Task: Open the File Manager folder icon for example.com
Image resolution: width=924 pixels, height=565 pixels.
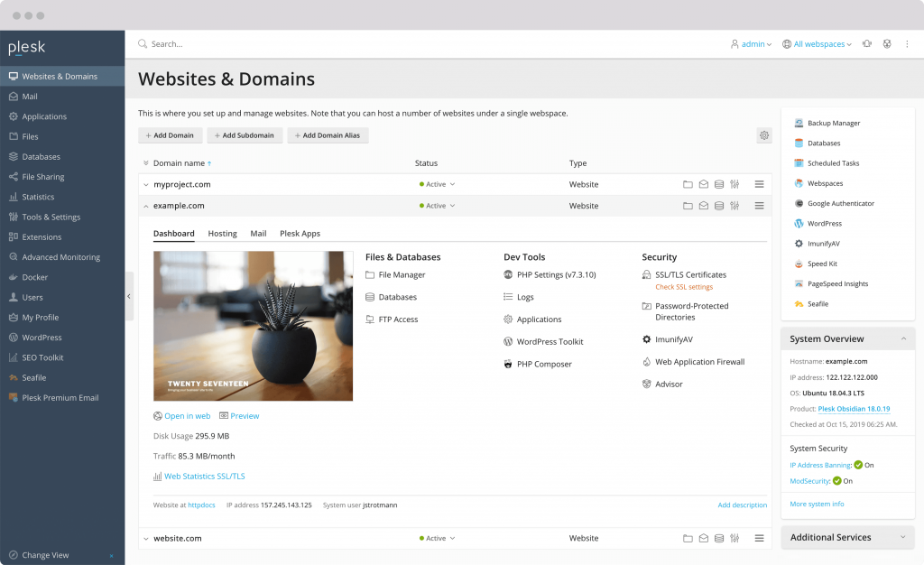Action: point(688,206)
